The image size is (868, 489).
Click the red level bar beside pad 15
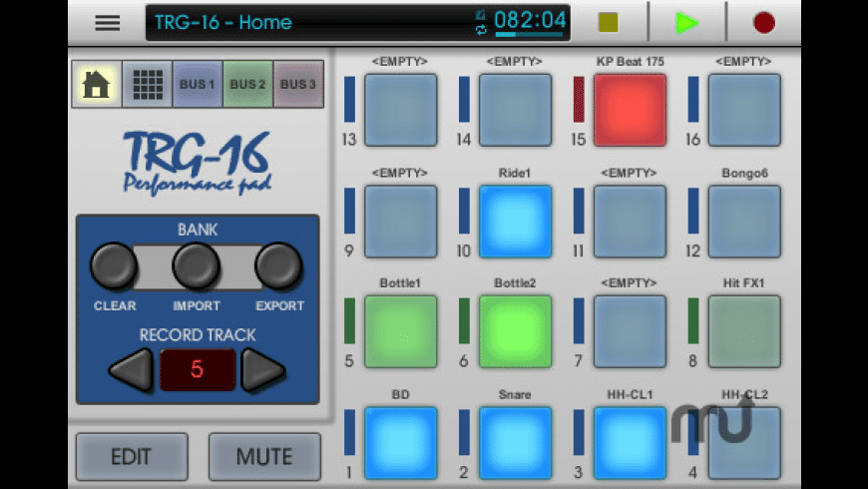[579, 100]
